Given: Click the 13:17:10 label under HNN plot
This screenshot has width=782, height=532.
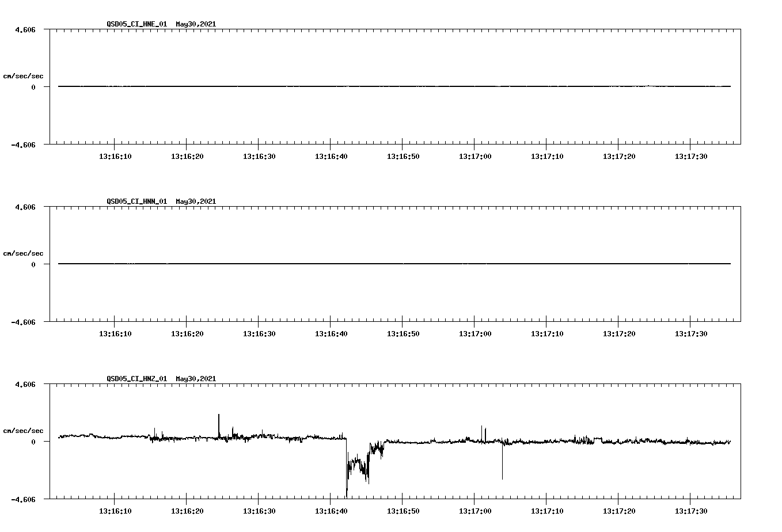Looking at the screenshot, I should [547, 334].
